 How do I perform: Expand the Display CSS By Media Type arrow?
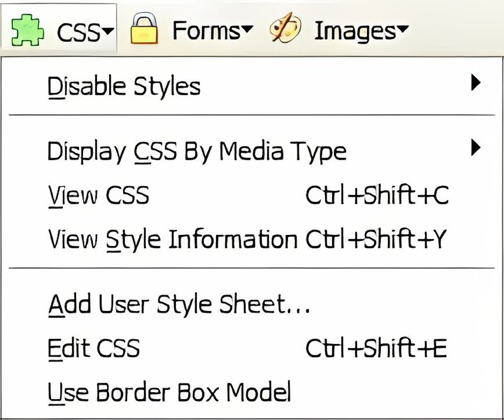click(x=475, y=147)
